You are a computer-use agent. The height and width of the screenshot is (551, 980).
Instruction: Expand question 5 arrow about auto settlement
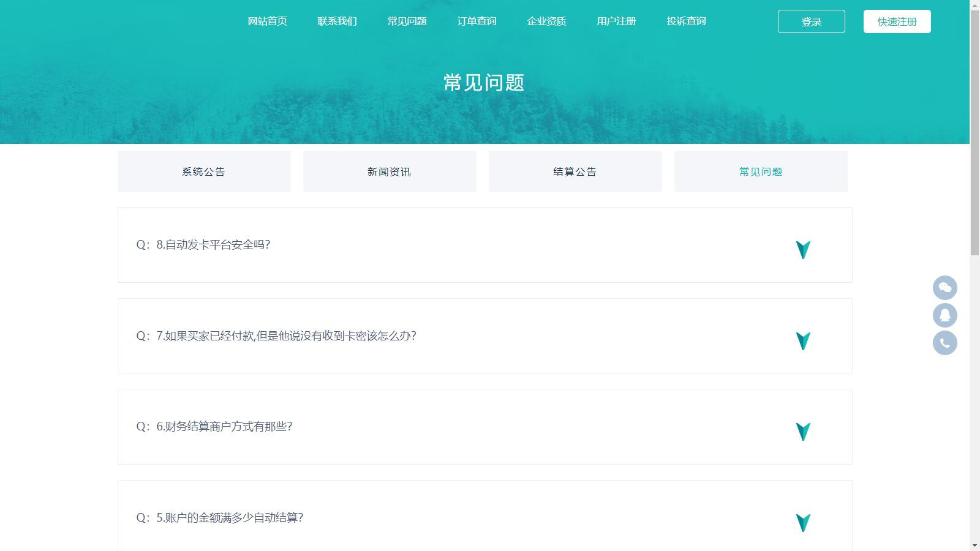[x=802, y=522]
